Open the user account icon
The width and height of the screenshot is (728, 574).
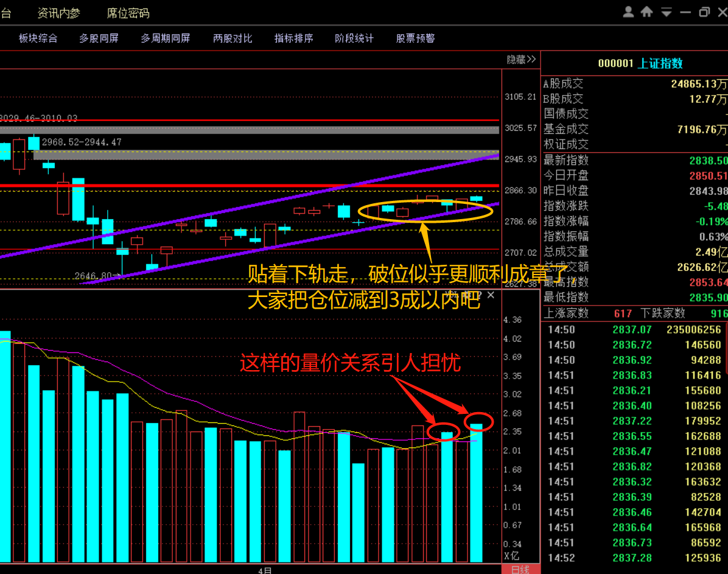pos(629,12)
